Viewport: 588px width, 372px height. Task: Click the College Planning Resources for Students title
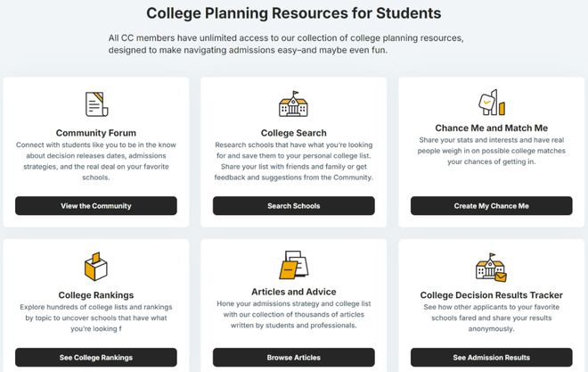(294, 13)
